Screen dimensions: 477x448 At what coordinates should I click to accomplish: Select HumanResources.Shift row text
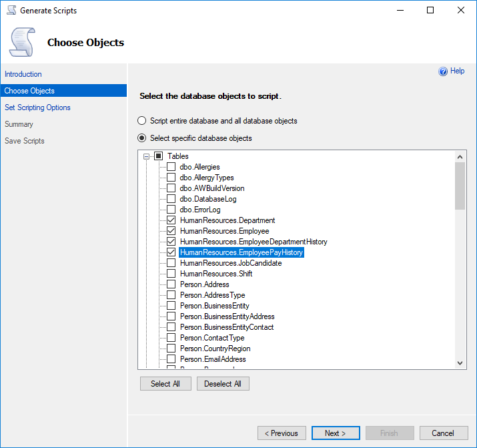[x=216, y=274]
